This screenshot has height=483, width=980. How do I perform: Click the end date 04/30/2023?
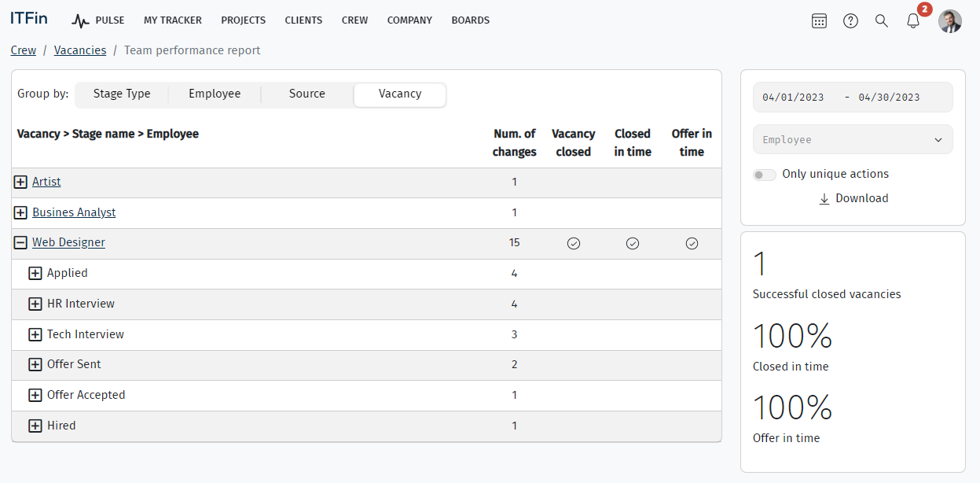pyautogui.click(x=889, y=98)
